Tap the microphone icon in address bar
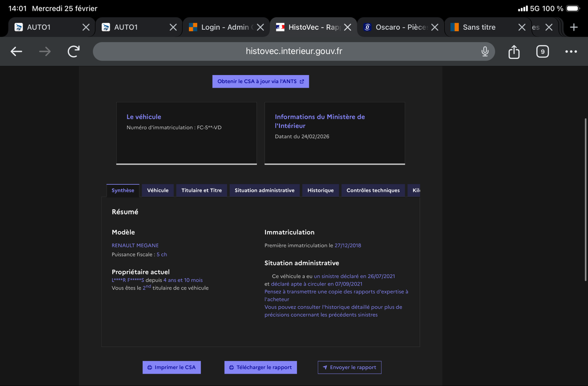The width and height of the screenshot is (588, 386). click(485, 51)
